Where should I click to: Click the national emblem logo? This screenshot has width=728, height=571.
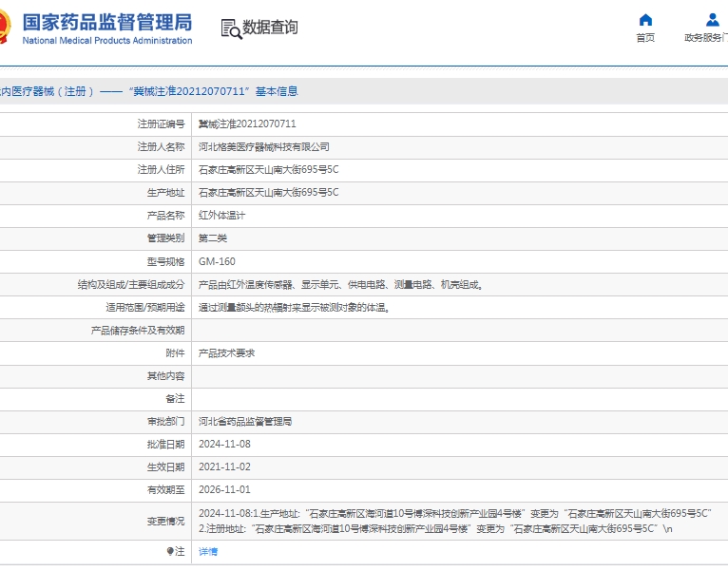click(4, 27)
